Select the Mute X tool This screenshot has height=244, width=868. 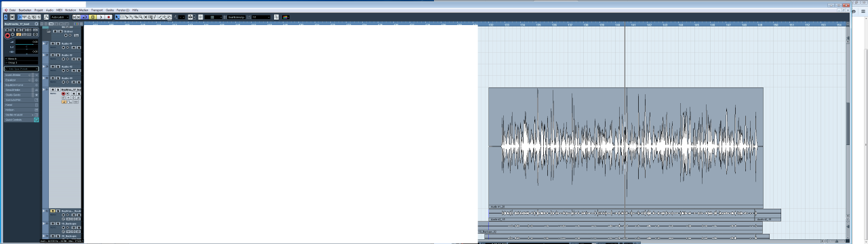pyautogui.click(x=146, y=17)
